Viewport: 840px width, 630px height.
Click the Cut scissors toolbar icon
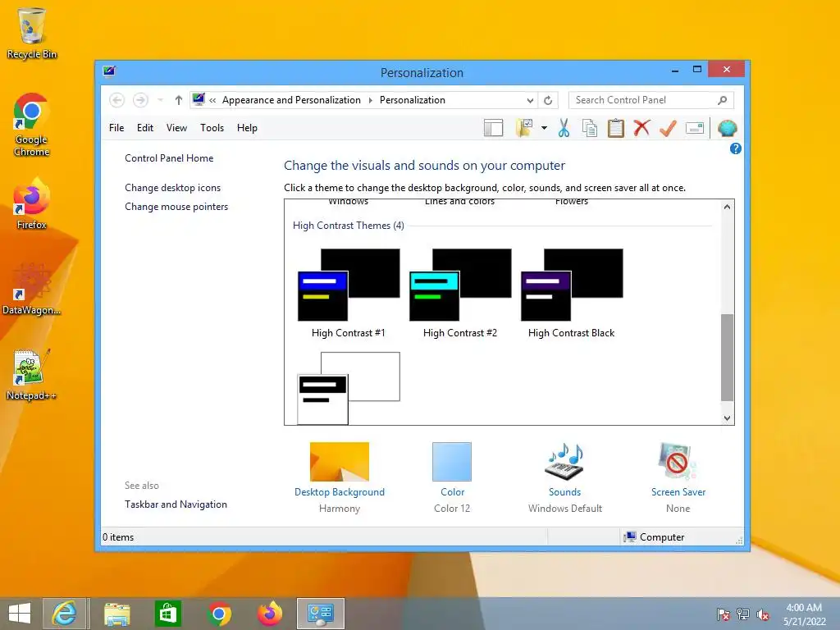pos(564,128)
